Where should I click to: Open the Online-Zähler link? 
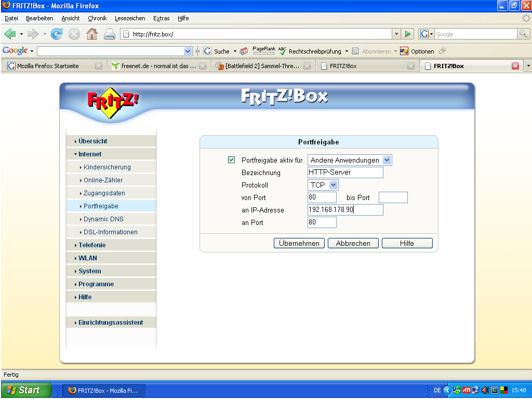pyautogui.click(x=103, y=180)
